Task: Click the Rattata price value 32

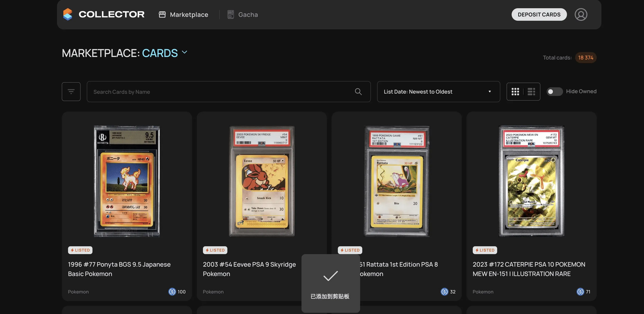Action: coord(453,292)
